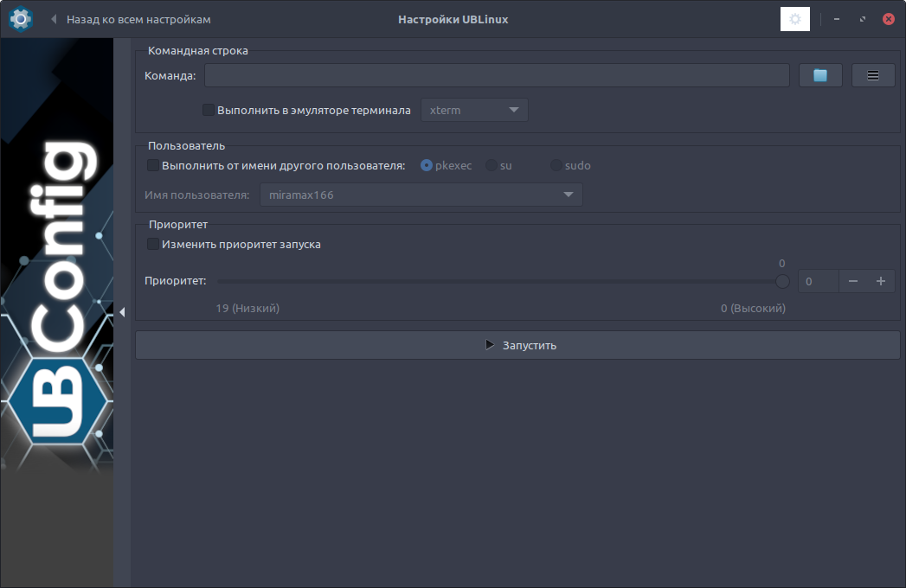Open the miramax166 username dropdown
Viewport: 906px width, 588px height.
coord(421,195)
